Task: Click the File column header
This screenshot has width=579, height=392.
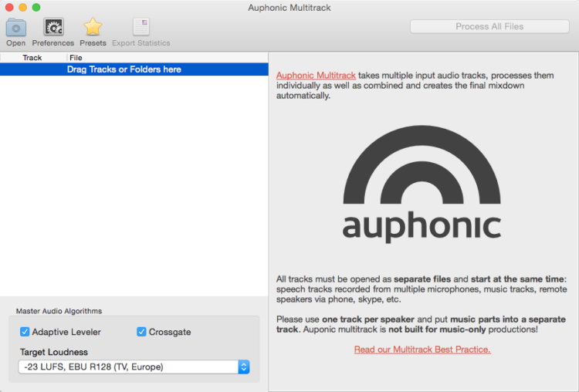Action: pyautogui.click(x=168, y=58)
